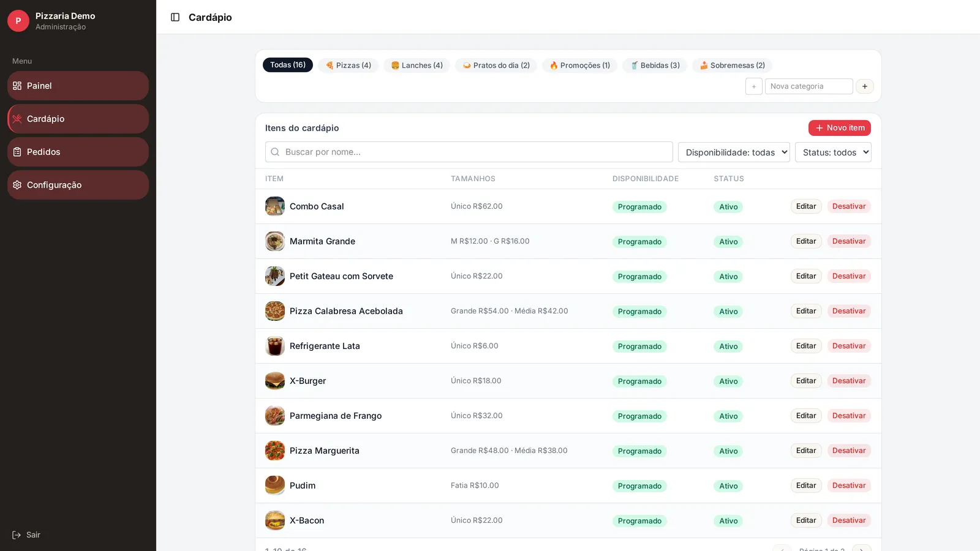Deactivate the X-Bacon item
Image resolution: width=980 pixels, height=551 pixels.
[x=849, y=520]
